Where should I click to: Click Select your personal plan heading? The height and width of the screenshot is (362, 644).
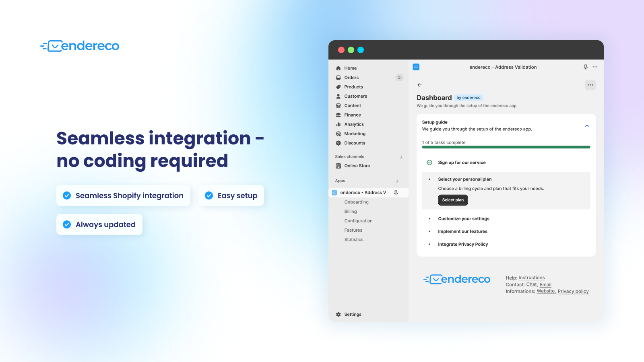[465, 179]
